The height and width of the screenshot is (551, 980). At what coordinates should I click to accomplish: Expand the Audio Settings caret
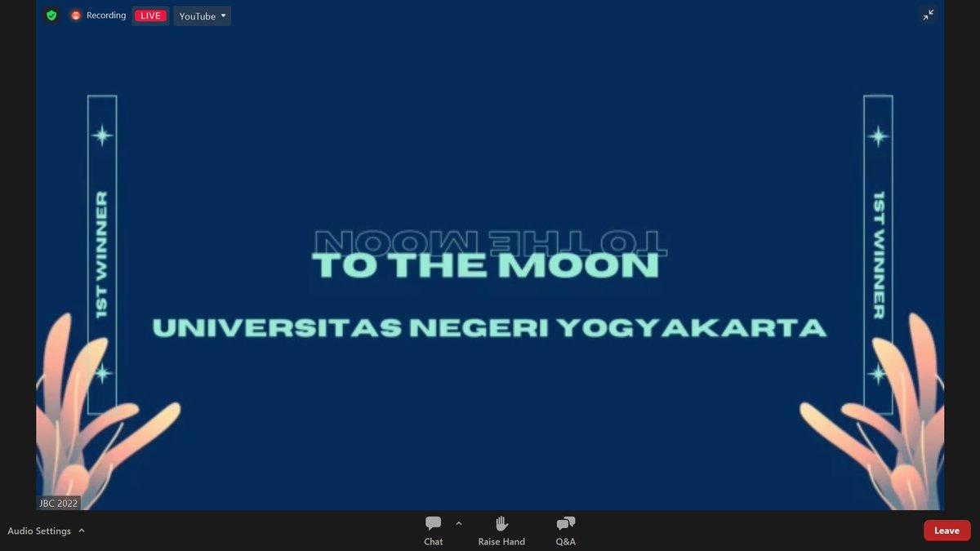(82, 531)
